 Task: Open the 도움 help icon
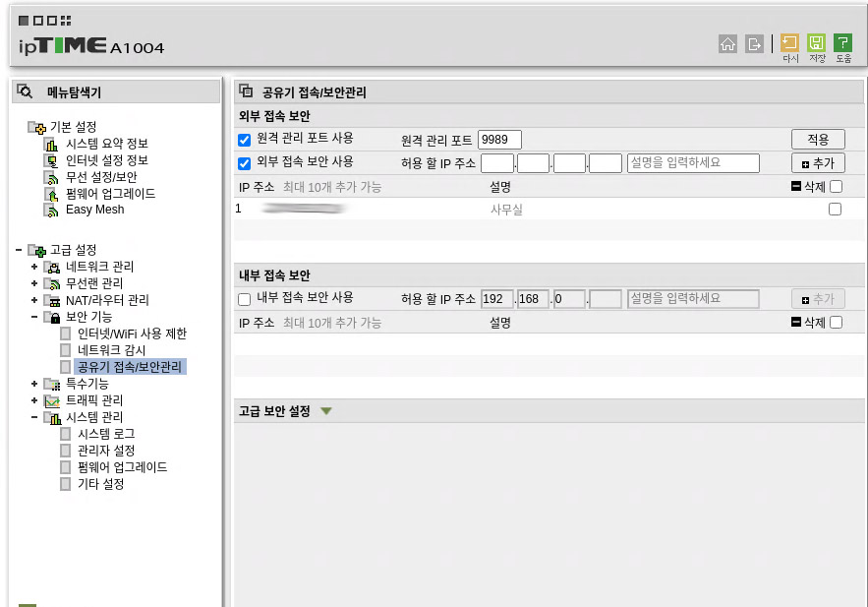pyautogui.click(x=842, y=42)
